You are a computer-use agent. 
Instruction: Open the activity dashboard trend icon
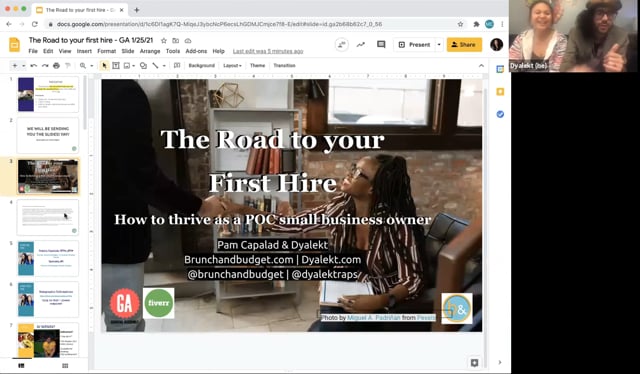[361, 45]
